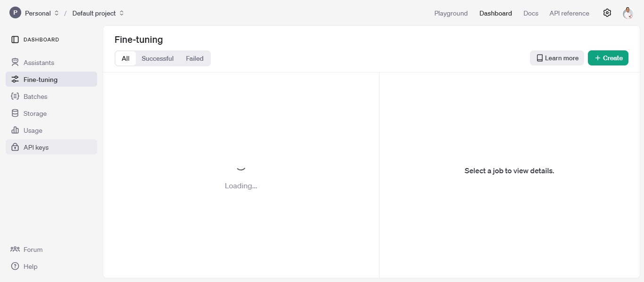644x282 pixels.
Task: Open the Default project switcher
Action: tap(98, 13)
